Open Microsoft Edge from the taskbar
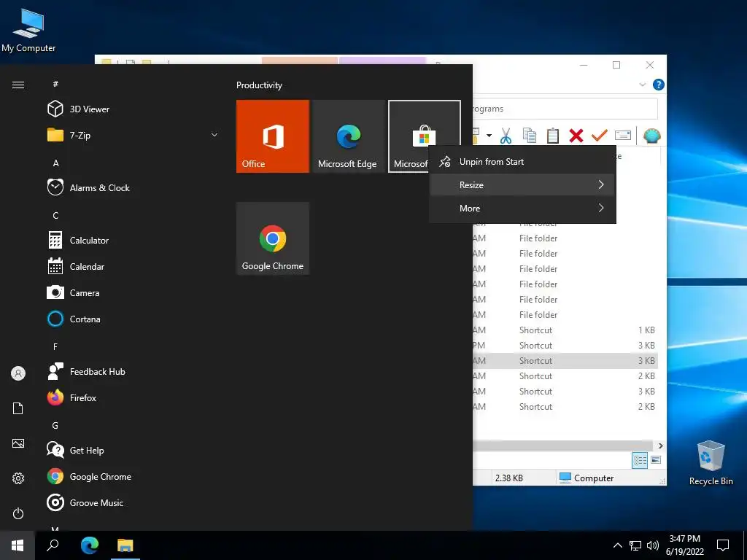747x560 pixels. tap(90, 545)
